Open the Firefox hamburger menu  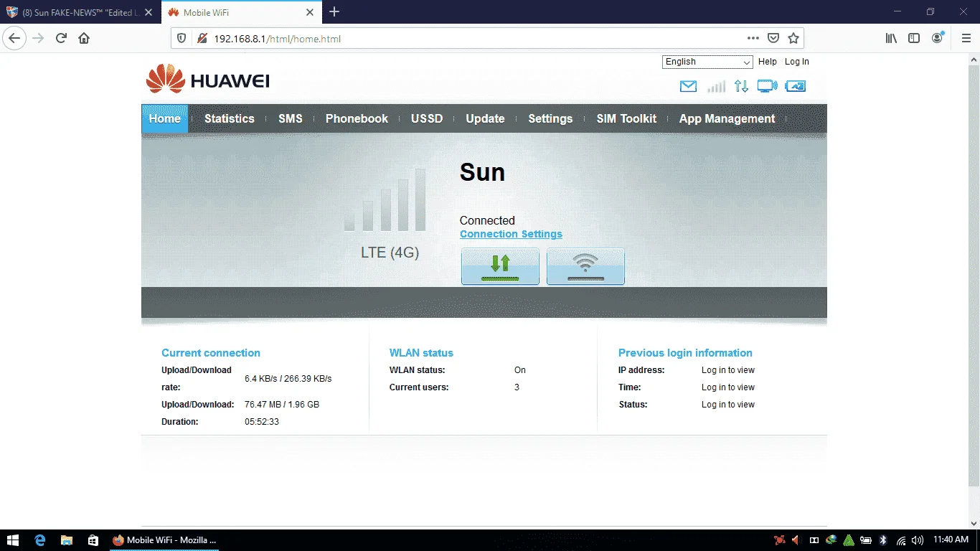coord(966,38)
